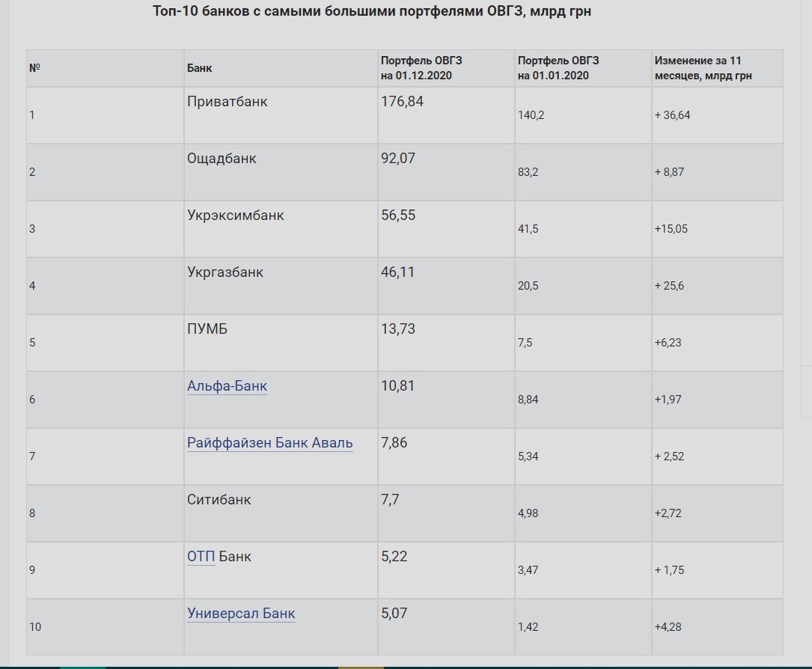Click the value 5,22
The width and height of the screenshot is (812, 669).
point(394,557)
